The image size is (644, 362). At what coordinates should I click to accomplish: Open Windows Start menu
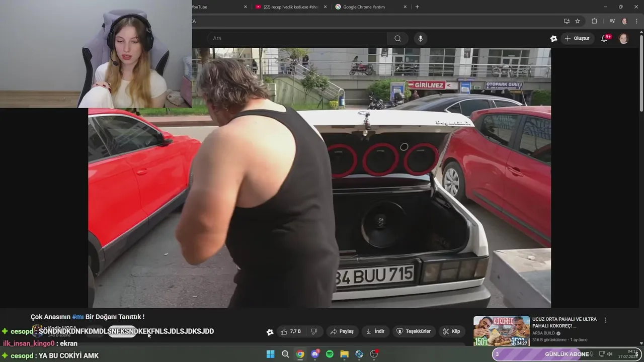click(270, 354)
